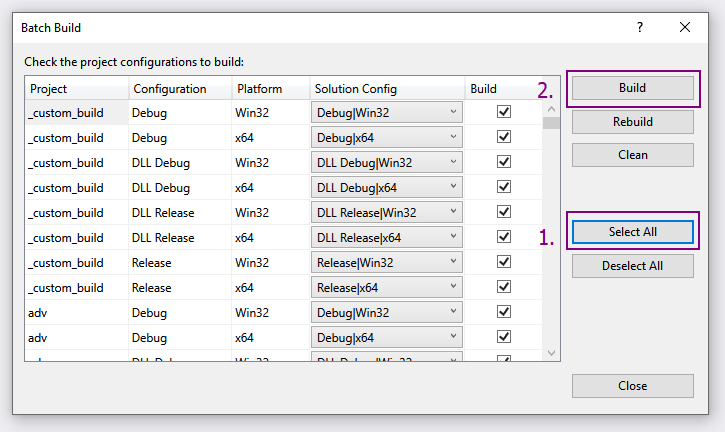725x432 pixels.
Task: Click the Platform column header
Action: point(270,89)
